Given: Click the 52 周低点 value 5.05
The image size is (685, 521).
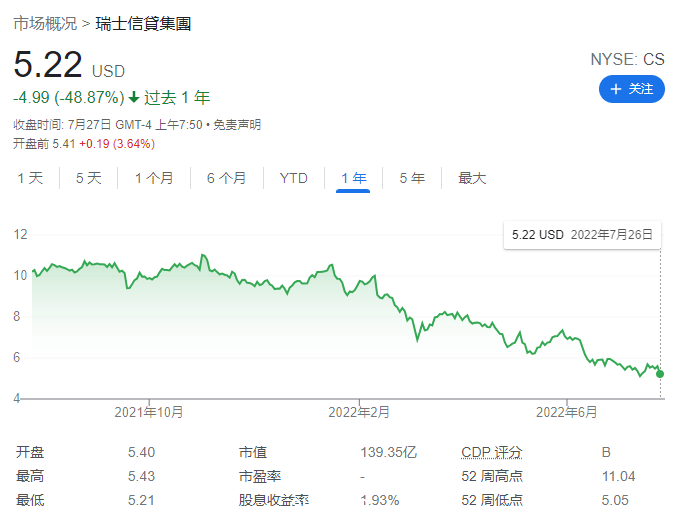Looking at the screenshot, I should pos(615,500).
